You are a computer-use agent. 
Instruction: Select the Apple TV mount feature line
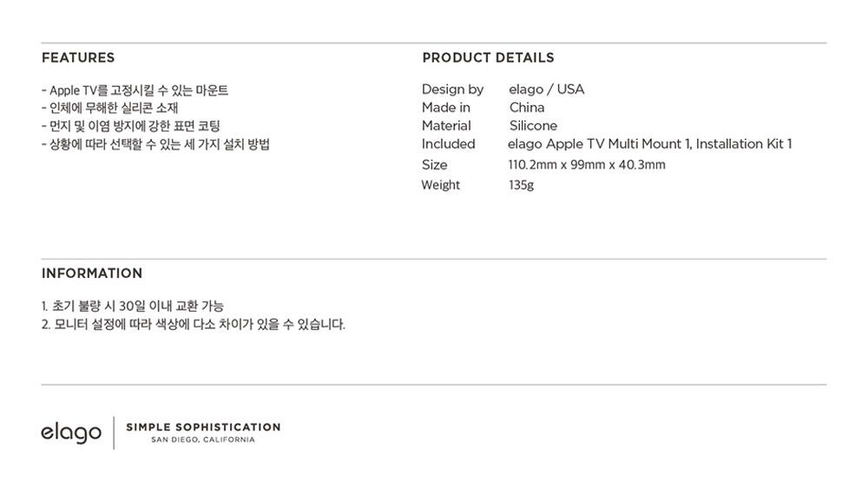tap(135, 89)
